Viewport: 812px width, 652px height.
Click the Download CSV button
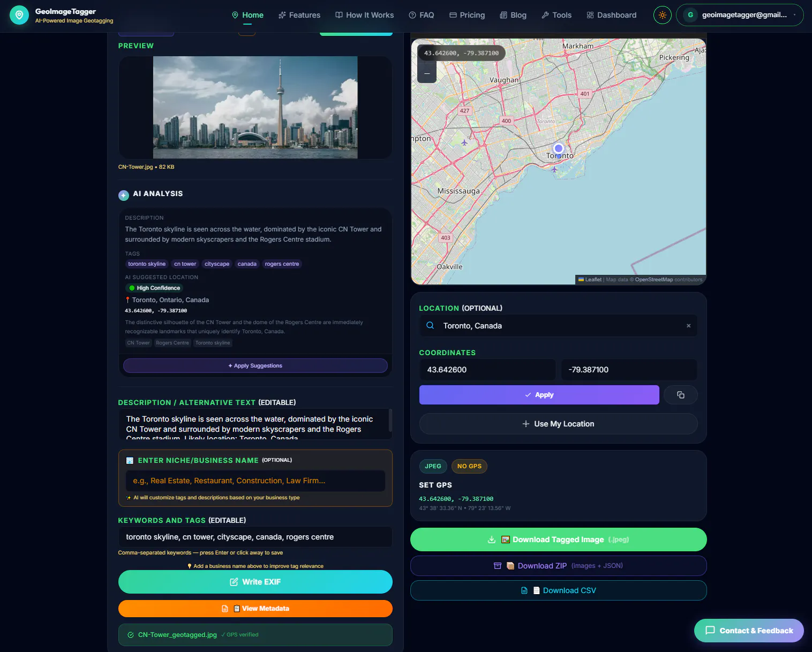tap(558, 590)
